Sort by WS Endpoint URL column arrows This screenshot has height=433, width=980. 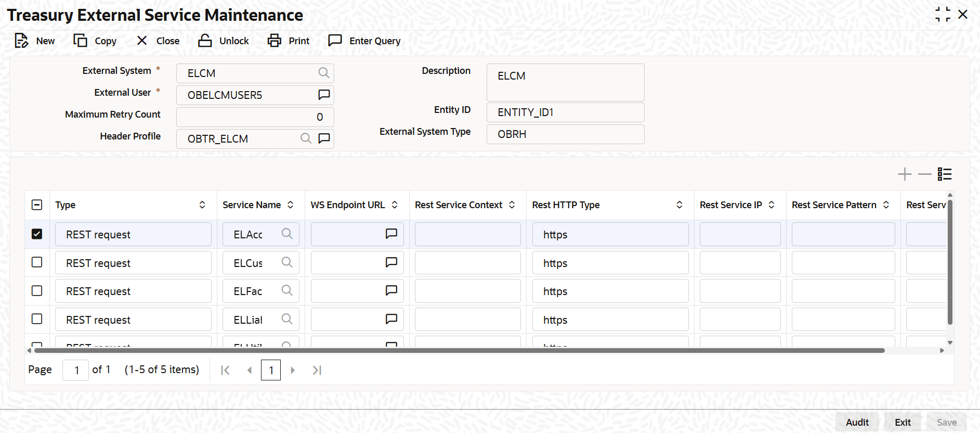point(395,205)
